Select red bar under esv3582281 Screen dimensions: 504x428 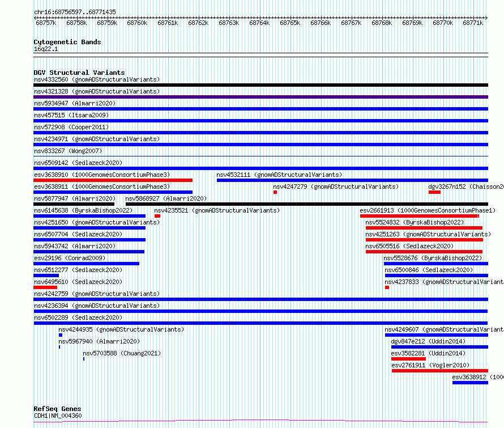pyautogui.click(x=408, y=359)
